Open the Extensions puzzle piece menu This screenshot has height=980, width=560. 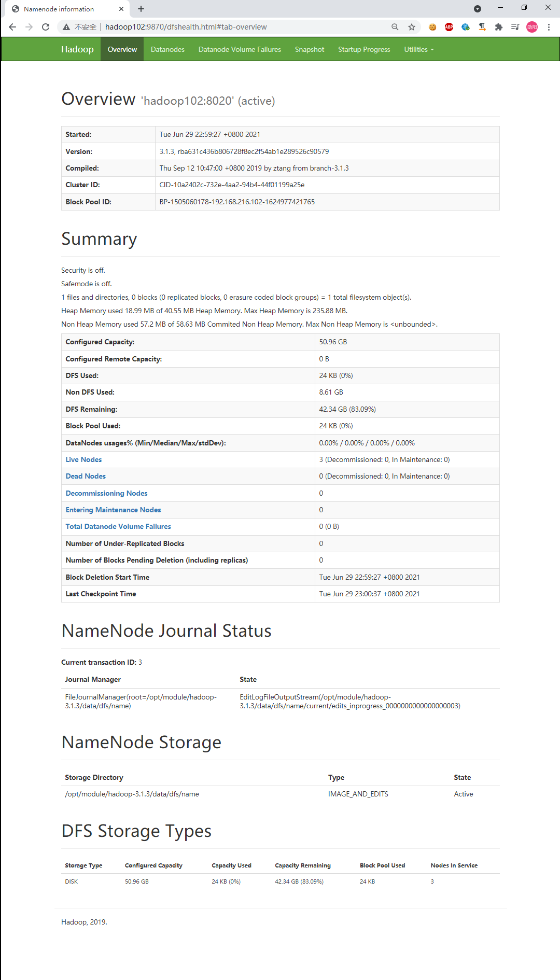point(499,27)
